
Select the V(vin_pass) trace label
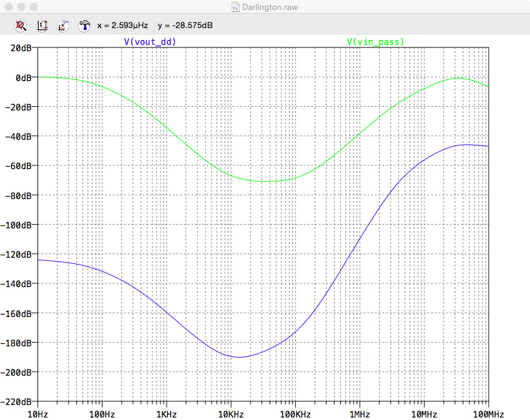click(375, 42)
